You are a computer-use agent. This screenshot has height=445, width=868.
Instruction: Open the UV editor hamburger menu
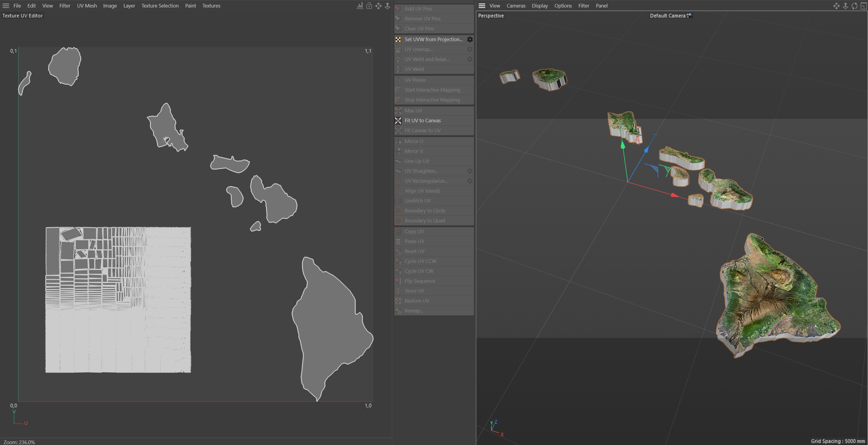click(6, 6)
